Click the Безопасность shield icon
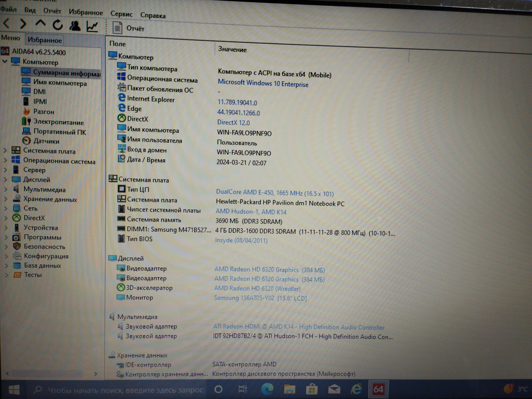532x399 pixels. tap(17, 246)
